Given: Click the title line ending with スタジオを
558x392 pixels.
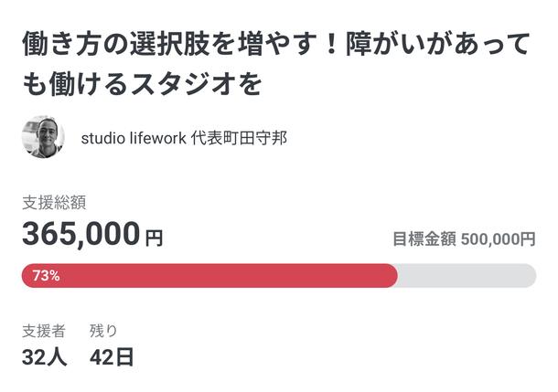Looking at the screenshot, I should 142,84.
